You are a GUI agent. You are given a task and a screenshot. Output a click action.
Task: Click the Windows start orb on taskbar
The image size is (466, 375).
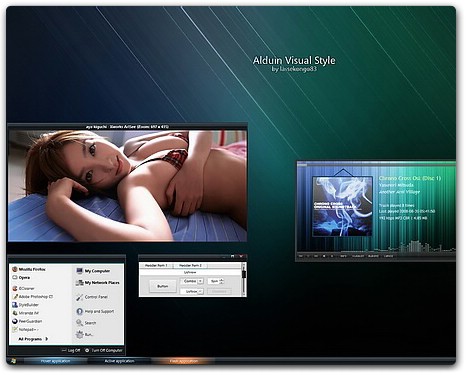(x=14, y=361)
